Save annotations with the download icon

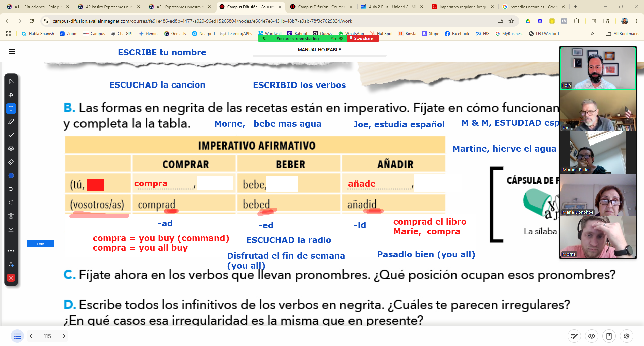pyautogui.click(x=11, y=229)
